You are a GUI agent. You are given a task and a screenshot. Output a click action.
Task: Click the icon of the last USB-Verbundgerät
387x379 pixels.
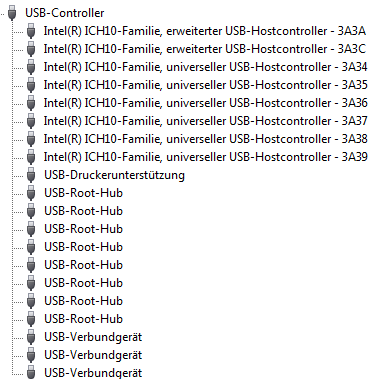[31, 372]
